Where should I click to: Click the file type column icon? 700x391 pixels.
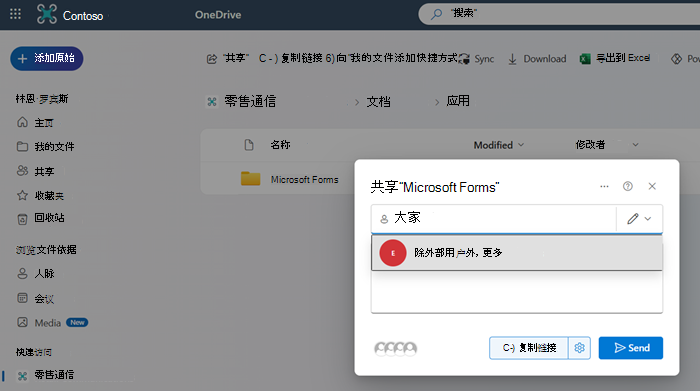click(x=249, y=145)
